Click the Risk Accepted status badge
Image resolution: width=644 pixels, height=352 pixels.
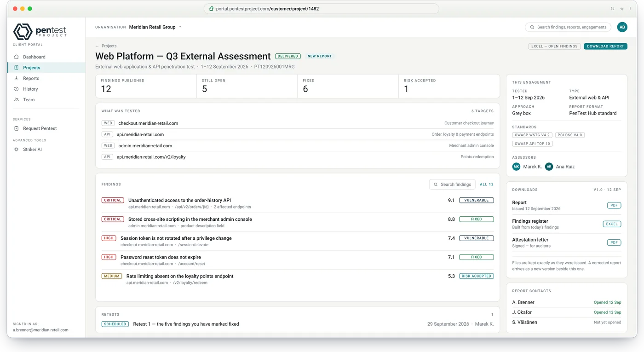(477, 276)
